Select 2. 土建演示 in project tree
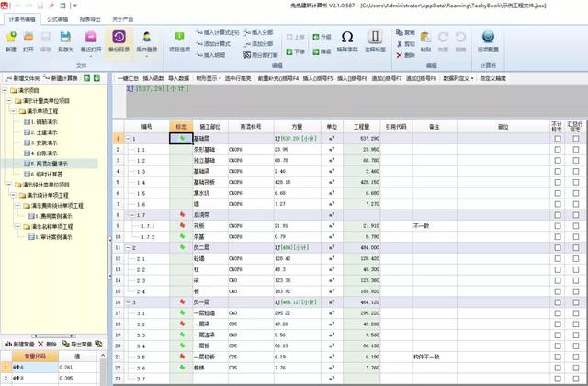Image resolution: width=588 pixels, height=386 pixels. coord(40,132)
